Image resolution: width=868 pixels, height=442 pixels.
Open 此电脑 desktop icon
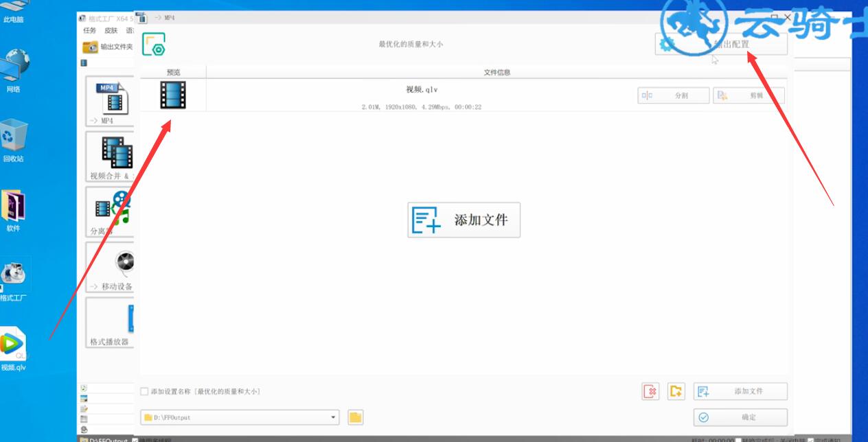tap(13, 12)
